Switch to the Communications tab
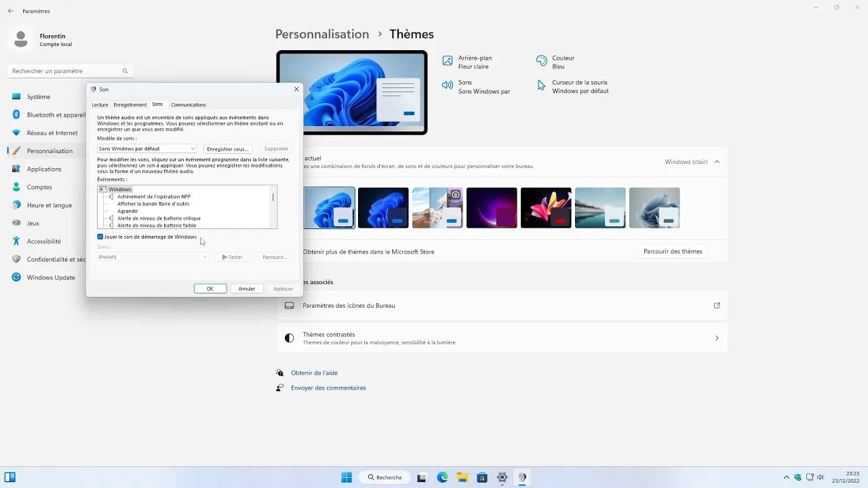This screenshot has width=868, height=488. pos(189,105)
